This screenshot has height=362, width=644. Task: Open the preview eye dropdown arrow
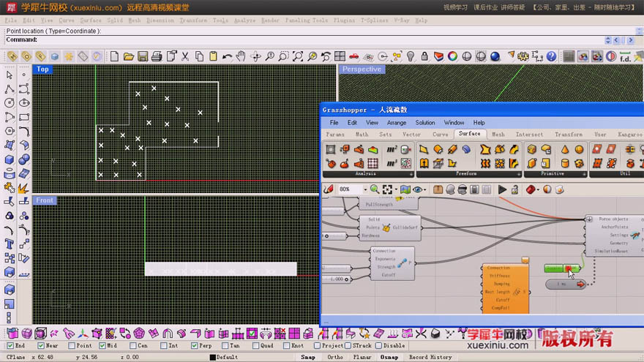pos(424,189)
